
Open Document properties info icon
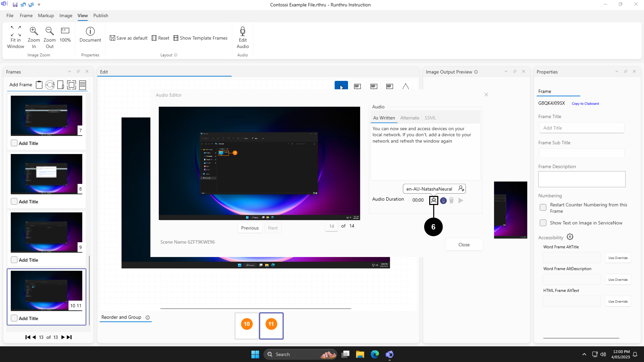90,31
